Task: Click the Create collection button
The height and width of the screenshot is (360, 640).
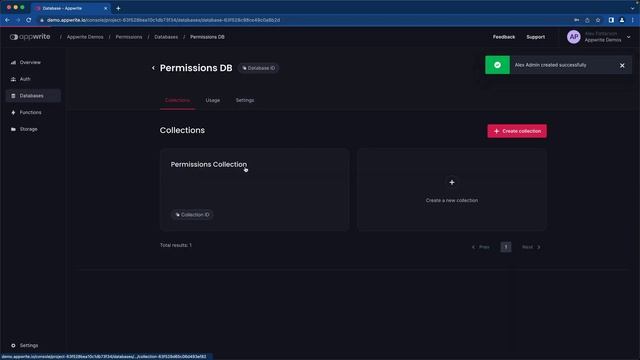Action: (517, 131)
